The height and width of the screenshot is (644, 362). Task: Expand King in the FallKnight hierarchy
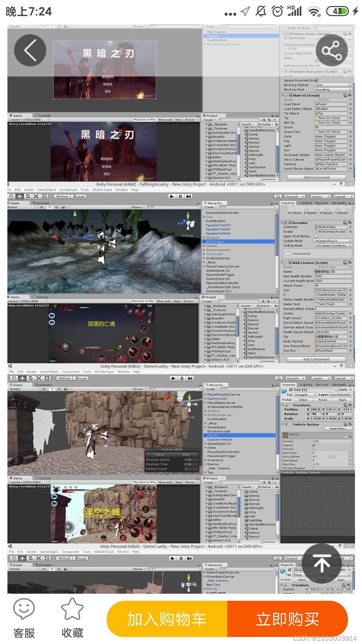204,217
